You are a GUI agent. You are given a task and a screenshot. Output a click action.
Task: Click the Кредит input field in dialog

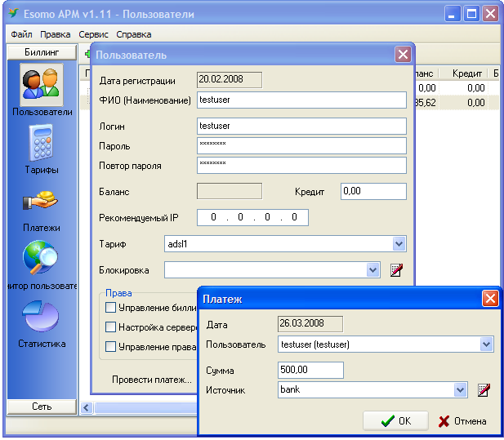[373, 191]
